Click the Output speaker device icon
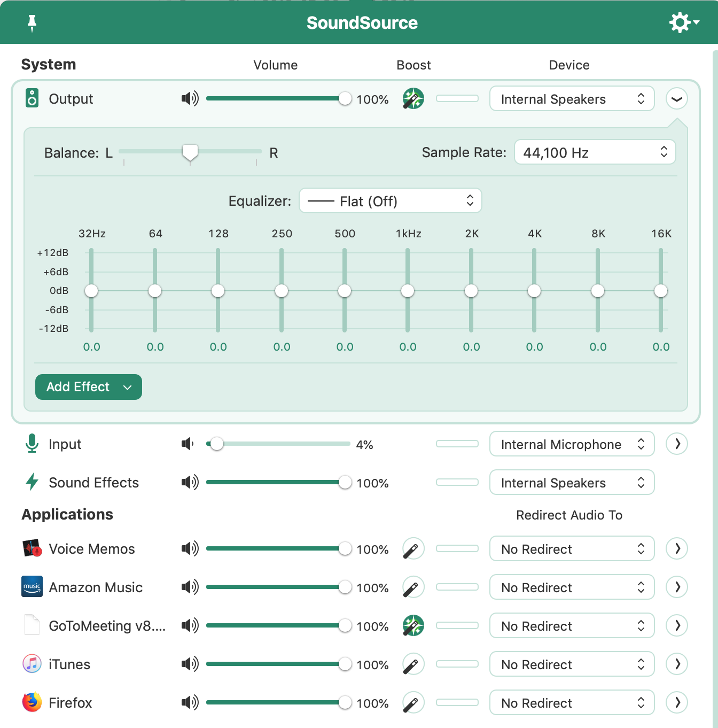 (32, 98)
